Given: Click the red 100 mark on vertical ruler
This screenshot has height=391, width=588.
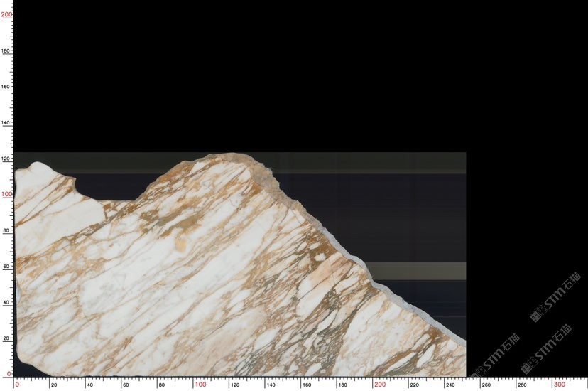Looking at the screenshot, I should (x=6, y=194).
